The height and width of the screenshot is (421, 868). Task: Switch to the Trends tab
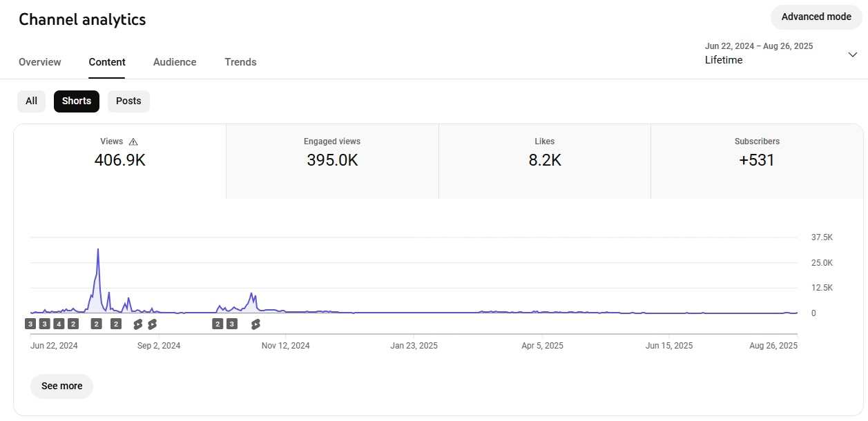pyautogui.click(x=240, y=62)
